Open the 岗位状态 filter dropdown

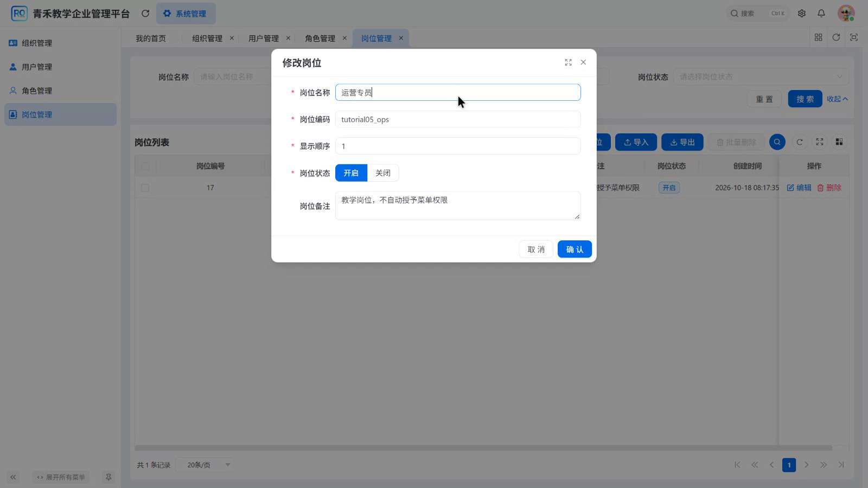[x=761, y=77]
